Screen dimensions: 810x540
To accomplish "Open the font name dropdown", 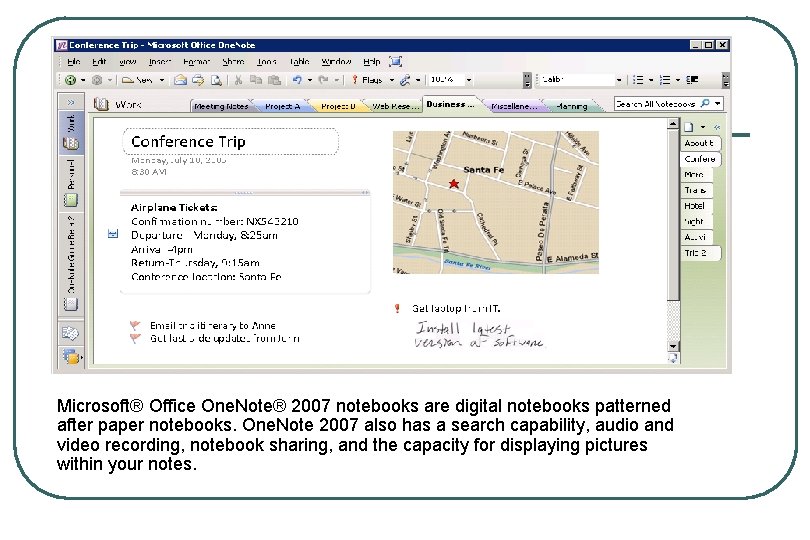I will (618, 80).
